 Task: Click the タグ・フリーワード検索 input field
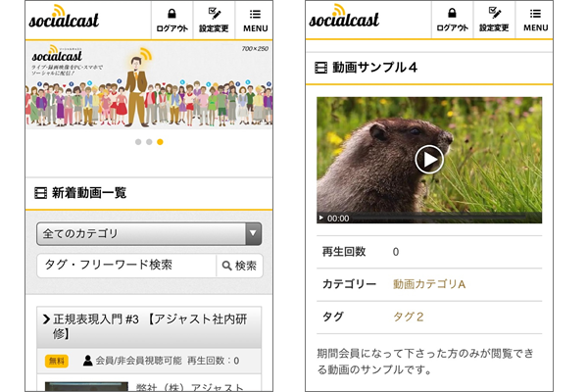point(125,266)
